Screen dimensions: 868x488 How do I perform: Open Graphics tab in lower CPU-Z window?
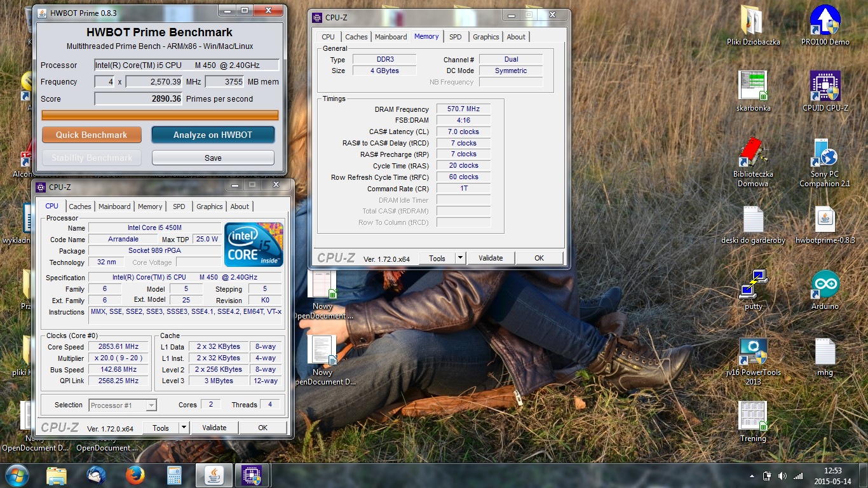click(x=210, y=207)
